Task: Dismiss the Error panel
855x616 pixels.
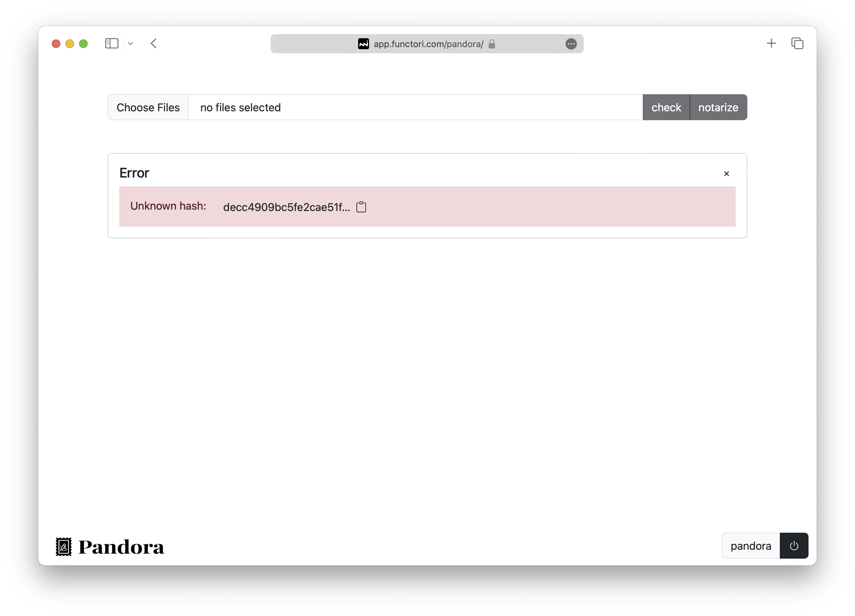Action: coord(727,174)
